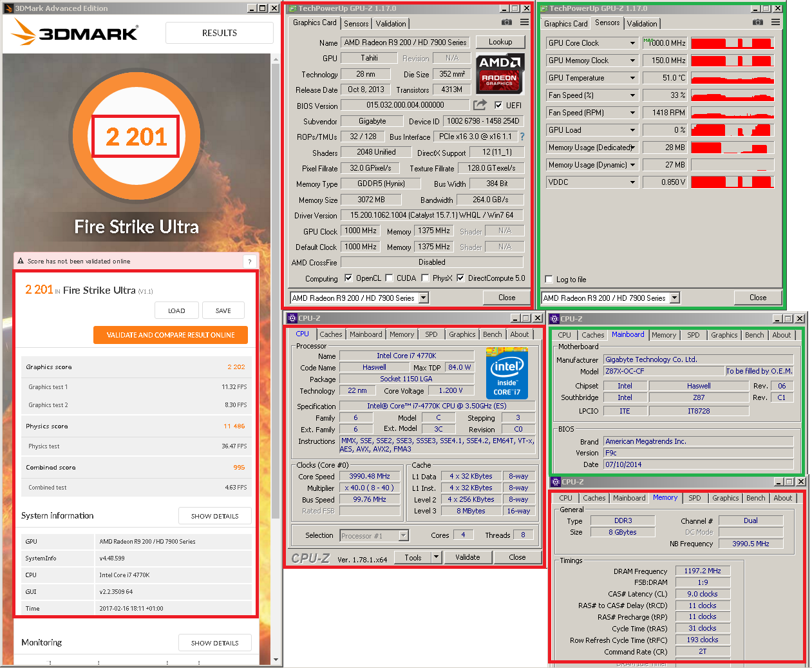
Task: Click SHOW DETAILS for Monitoring
Action: [215, 643]
